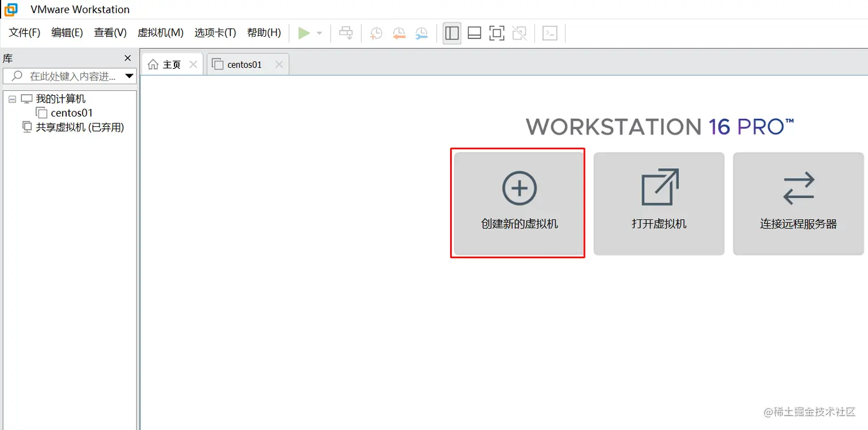The image size is (868, 430).
Task: Click the 创建新的虚拟机 button
Action: 519,203
